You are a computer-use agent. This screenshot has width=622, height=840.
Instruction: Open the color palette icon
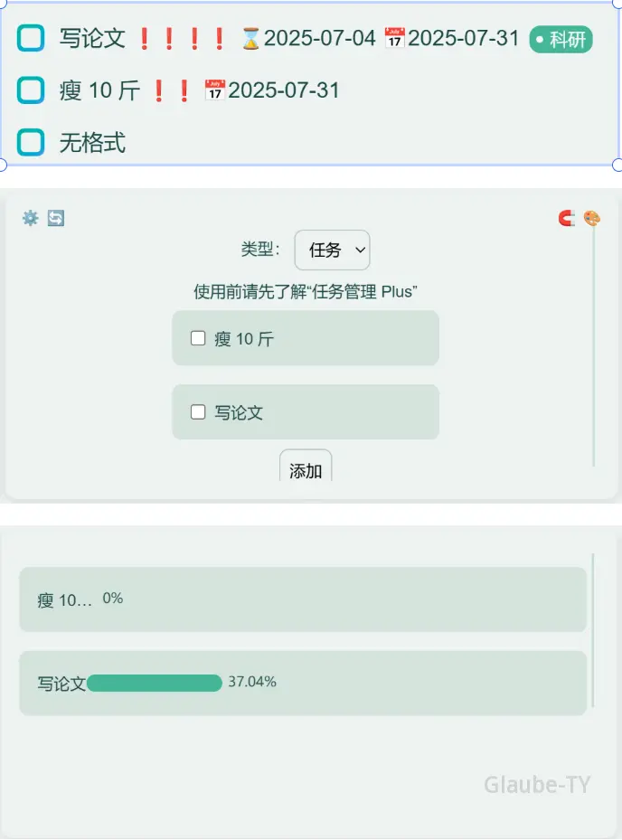click(591, 218)
